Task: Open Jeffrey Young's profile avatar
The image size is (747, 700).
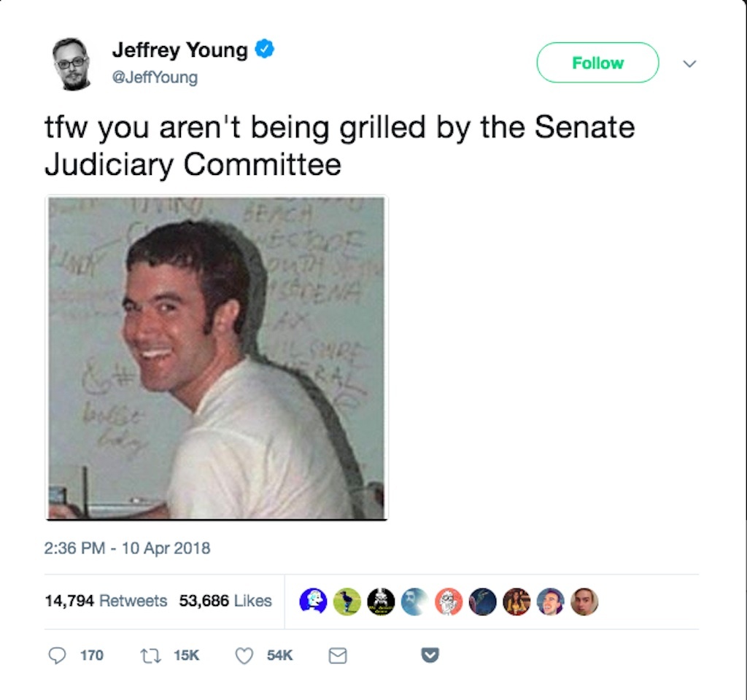Action: point(72,64)
